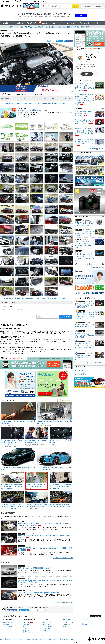Select first dot of 編集企画 carousel
The height and width of the screenshot is (644, 105).
click(85, 264)
